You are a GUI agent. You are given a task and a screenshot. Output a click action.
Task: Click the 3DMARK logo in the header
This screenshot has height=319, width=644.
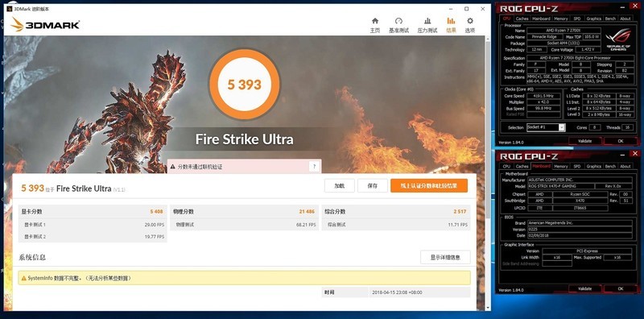pos(45,25)
